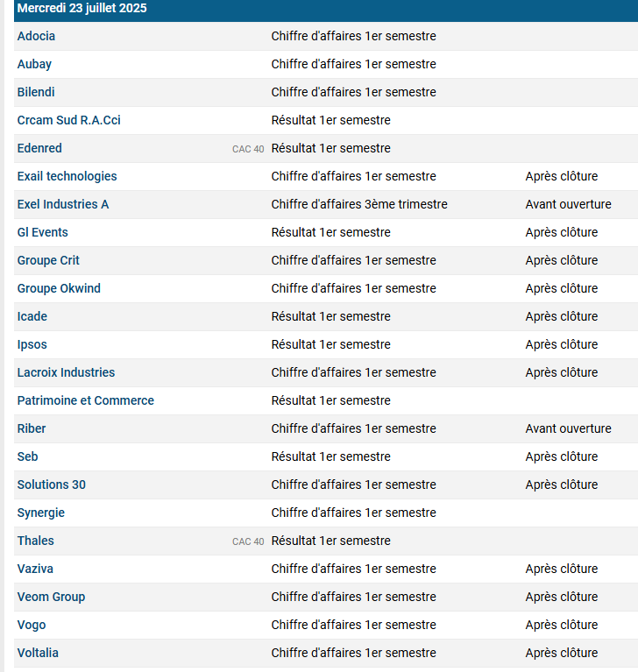Click Avant ouverture in Exel Industries row
This screenshot has height=672, width=638.
pyautogui.click(x=569, y=204)
